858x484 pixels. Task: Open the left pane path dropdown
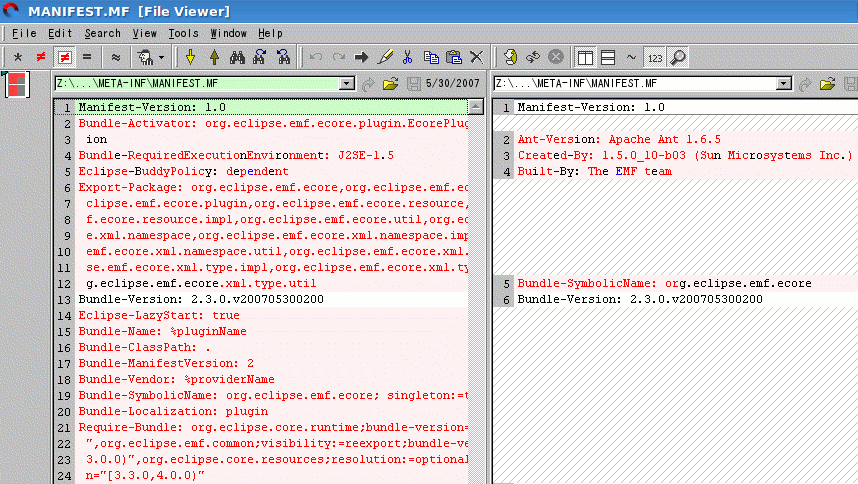pyautogui.click(x=347, y=84)
